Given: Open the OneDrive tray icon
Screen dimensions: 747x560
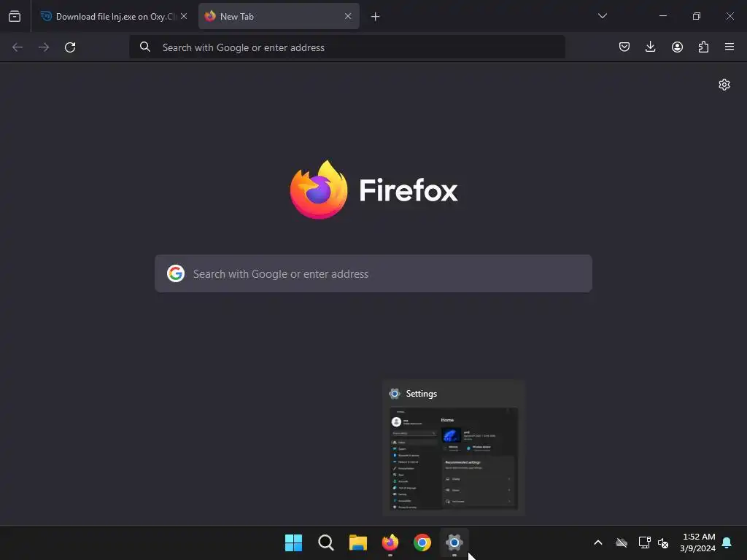Looking at the screenshot, I should point(622,542).
